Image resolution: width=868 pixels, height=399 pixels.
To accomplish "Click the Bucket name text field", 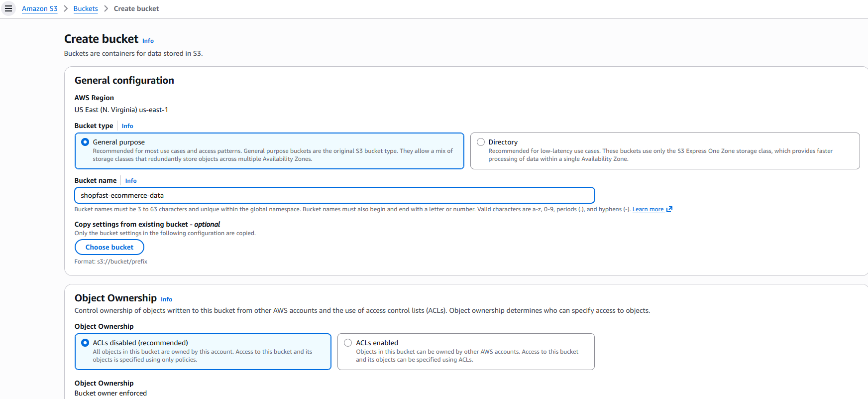I will (x=334, y=195).
